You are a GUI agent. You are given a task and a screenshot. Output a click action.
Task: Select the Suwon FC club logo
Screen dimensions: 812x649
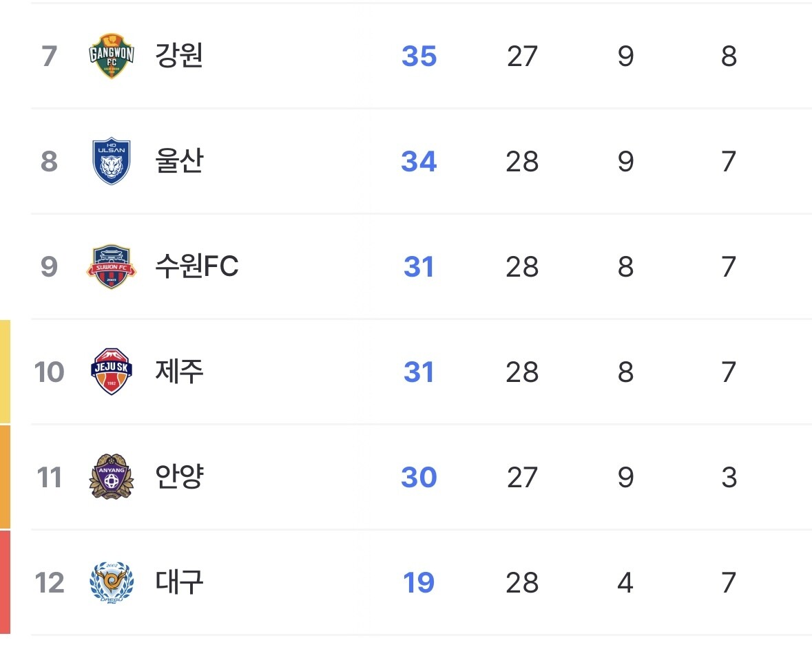(112, 266)
